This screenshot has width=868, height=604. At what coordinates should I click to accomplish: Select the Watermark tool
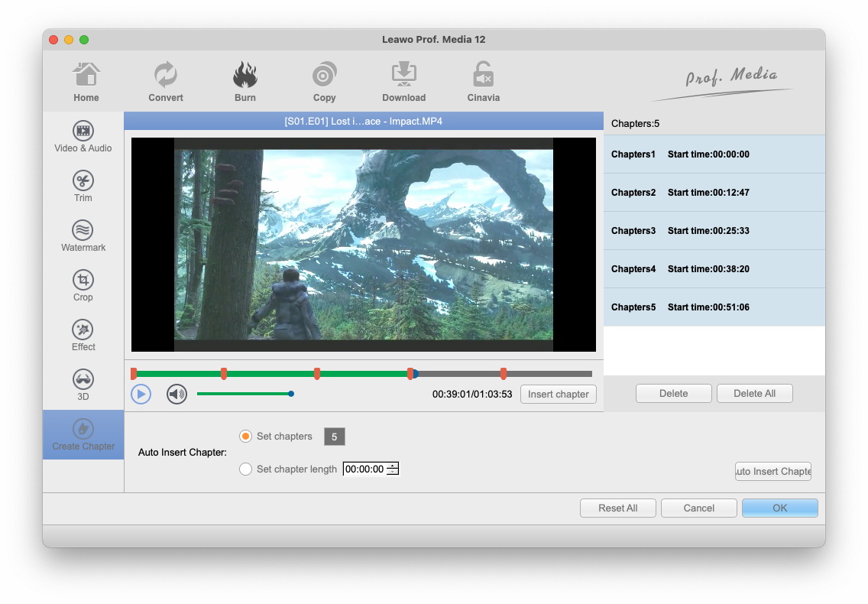pos(83,236)
